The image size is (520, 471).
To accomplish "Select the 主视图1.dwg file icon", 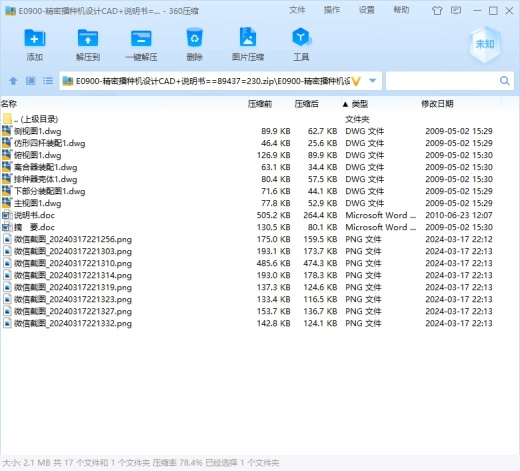I will pyautogui.click(x=7, y=203).
